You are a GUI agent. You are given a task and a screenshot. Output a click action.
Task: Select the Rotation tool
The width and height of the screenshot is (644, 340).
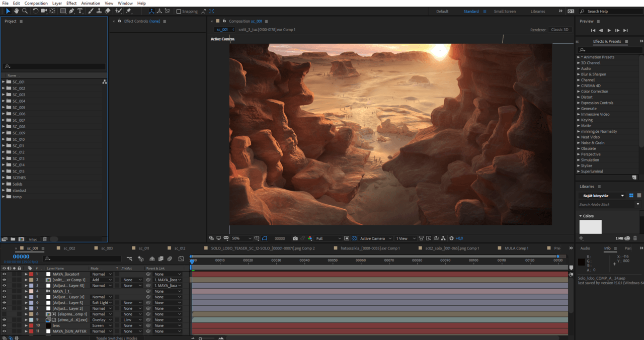(35, 11)
